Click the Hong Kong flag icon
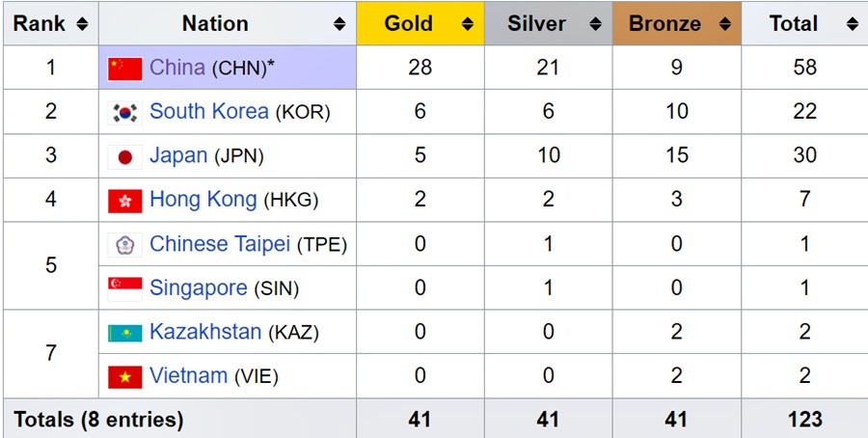The image size is (868, 438). (124, 202)
